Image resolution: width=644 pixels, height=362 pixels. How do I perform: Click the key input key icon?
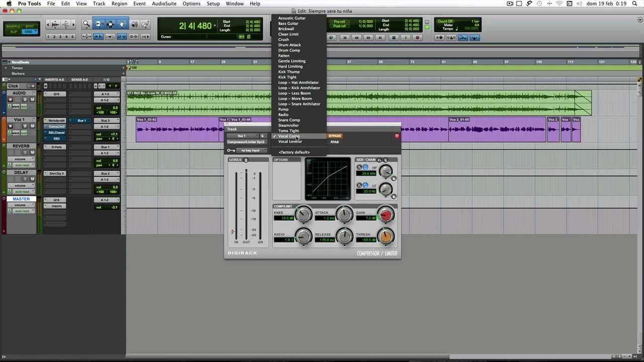[x=230, y=150]
